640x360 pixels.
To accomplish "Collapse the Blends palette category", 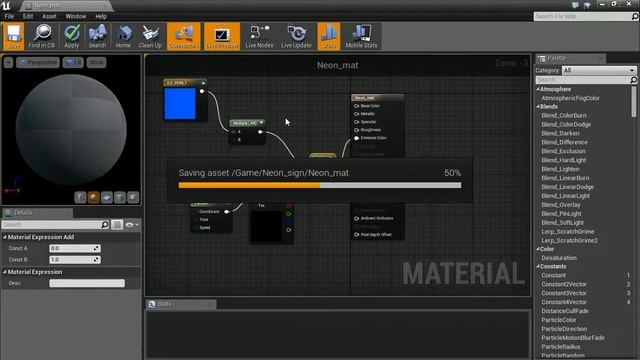I will tap(538, 107).
